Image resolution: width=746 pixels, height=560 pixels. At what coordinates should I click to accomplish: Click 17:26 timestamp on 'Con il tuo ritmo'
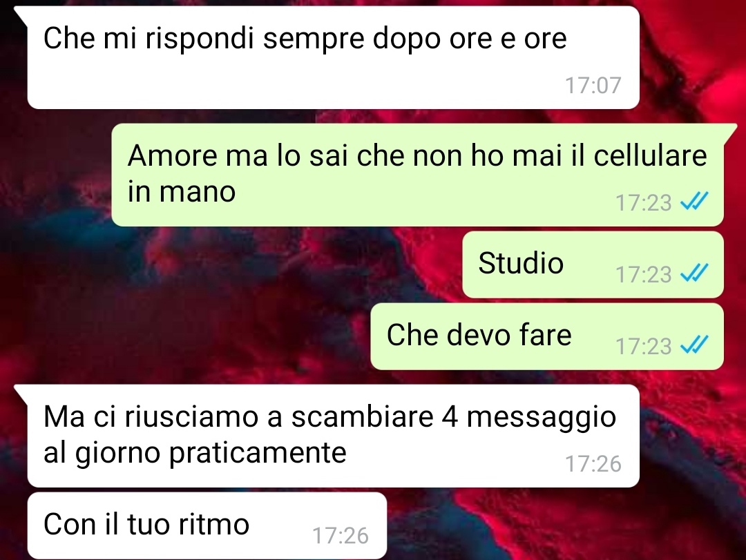pos(340,536)
